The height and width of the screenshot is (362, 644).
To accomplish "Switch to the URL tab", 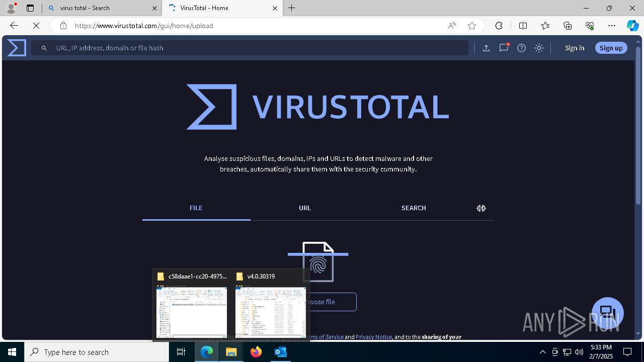I will point(305,208).
